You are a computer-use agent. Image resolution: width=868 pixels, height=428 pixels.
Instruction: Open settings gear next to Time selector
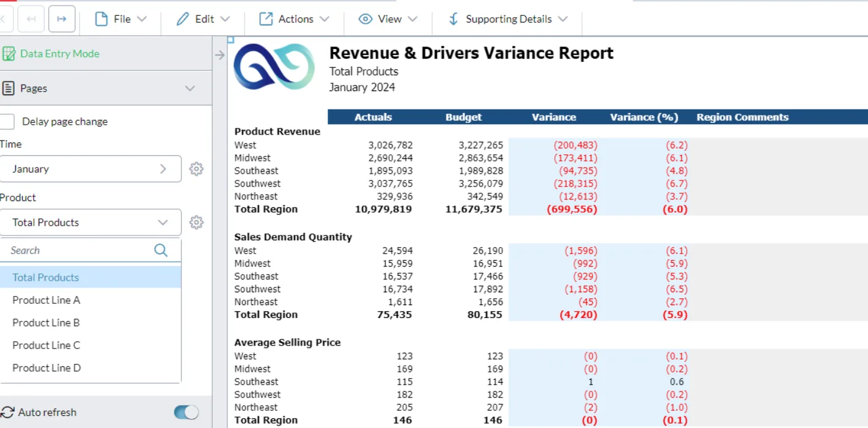coord(196,169)
